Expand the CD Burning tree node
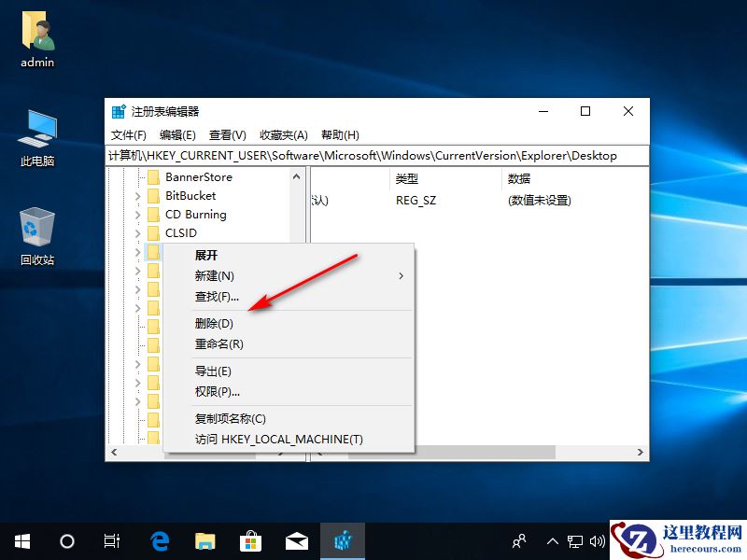The image size is (747, 560). 140,215
